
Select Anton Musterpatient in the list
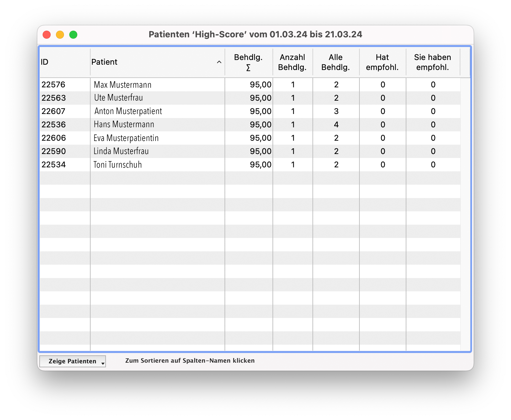pos(128,111)
